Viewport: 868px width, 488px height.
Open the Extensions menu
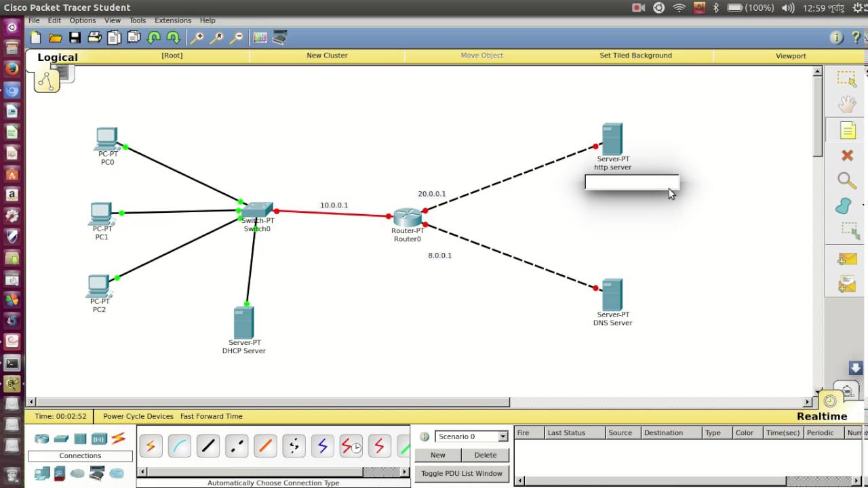pos(173,20)
